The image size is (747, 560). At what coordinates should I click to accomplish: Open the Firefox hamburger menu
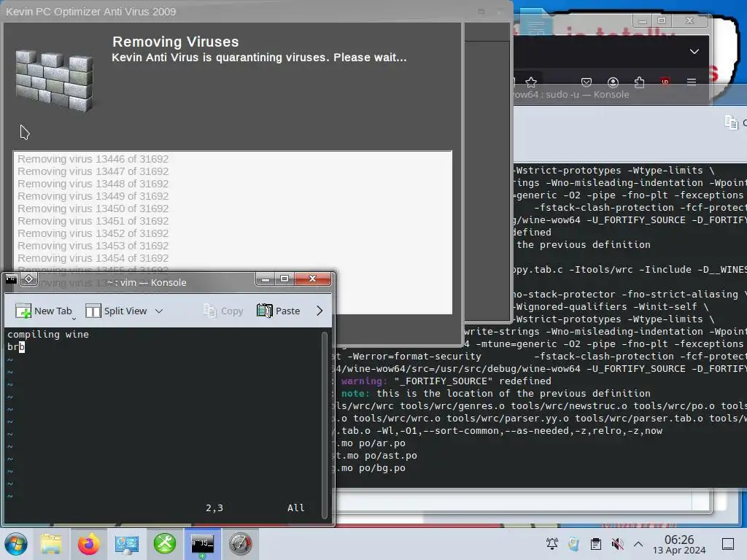click(x=692, y=82)
